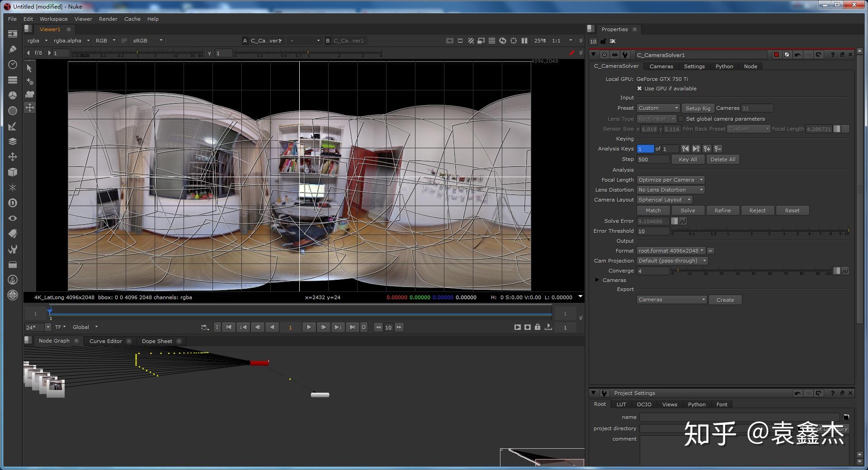Click the viewer pause updating icon
868x470 pixels.
point(524,41)
